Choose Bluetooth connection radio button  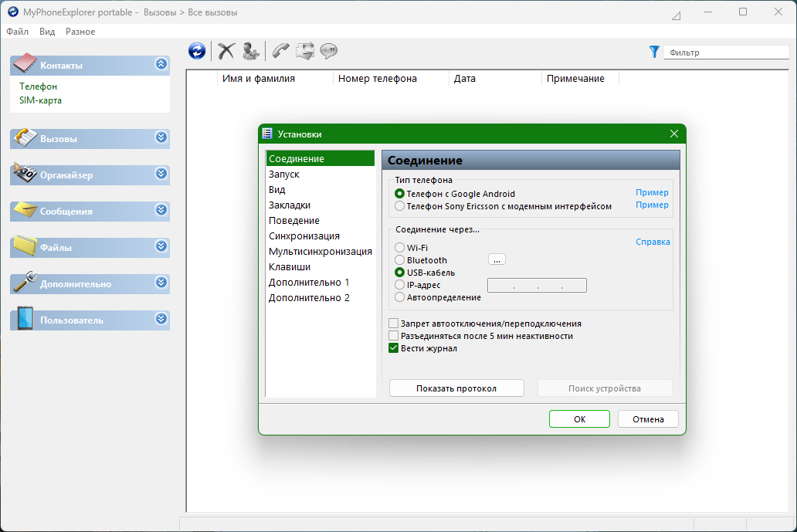399,260
